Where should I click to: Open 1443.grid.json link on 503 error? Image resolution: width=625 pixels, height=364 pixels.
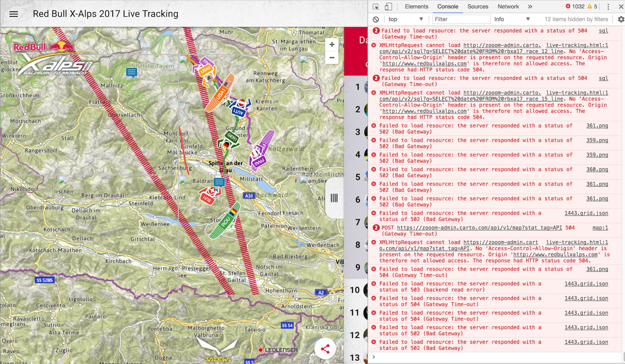point(586,284)
